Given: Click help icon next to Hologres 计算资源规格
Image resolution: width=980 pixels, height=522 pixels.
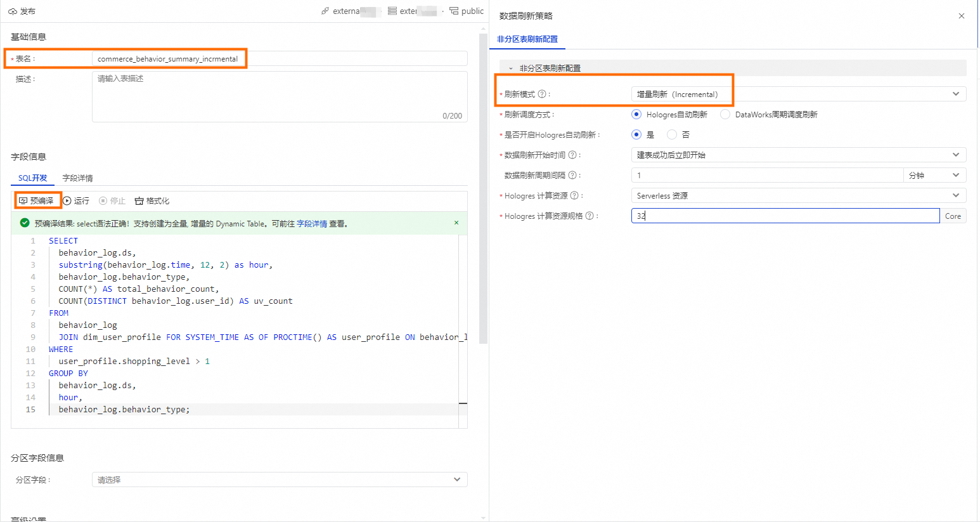Looking at the screenshot, I should coord(590,216).
